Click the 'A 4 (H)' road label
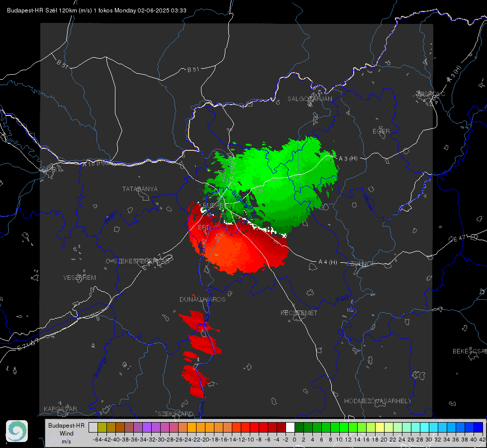 328,262
